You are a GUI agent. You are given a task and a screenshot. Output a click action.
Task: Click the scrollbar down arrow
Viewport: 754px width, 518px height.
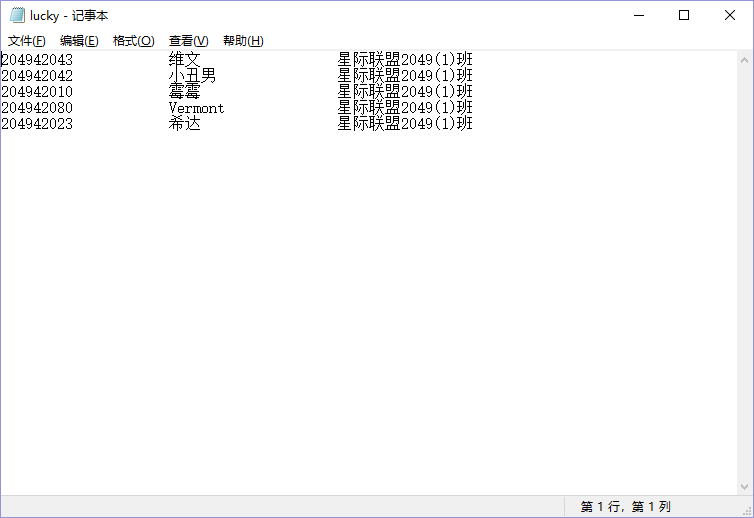tap(744, 487)
